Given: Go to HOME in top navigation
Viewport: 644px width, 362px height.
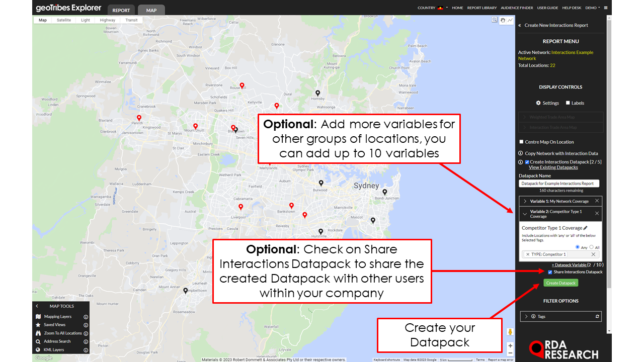Looking at the screenshot, I should (x=457, y=8).
